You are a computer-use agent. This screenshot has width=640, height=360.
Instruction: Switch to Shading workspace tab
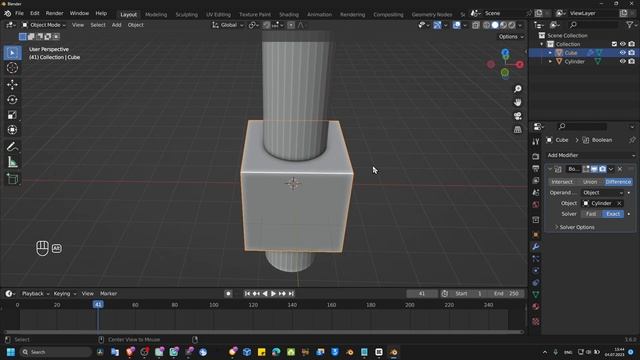tap(289, 14)
